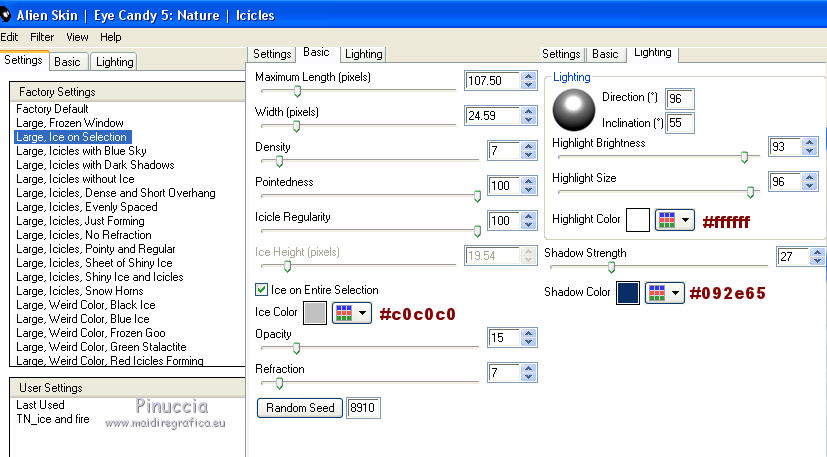Select the leftmost Settings tab

coord(23,60)
